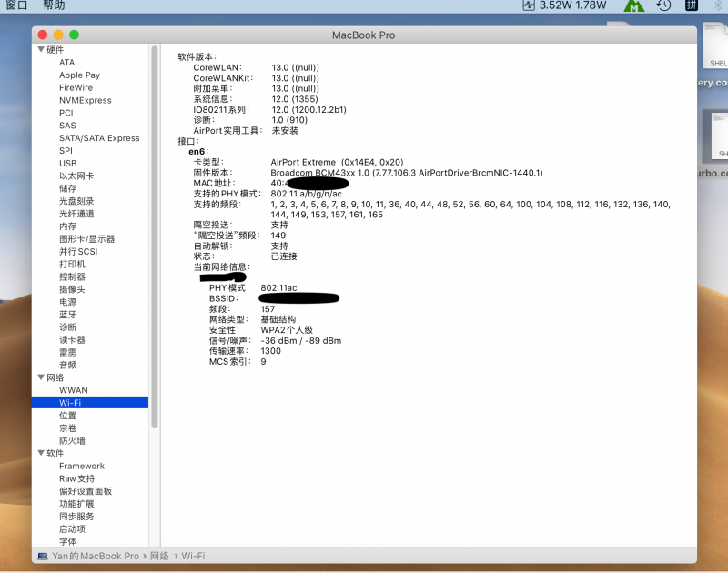Select 内存 memory in the sidebar
Image resolution: width=728 pixels, height=573 pixels.
click(x=67, y=226)
